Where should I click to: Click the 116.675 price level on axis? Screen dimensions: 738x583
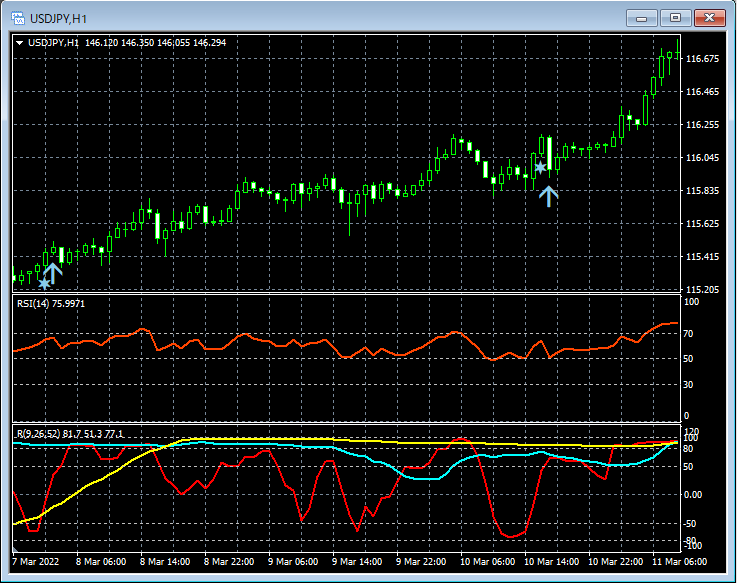704,59
